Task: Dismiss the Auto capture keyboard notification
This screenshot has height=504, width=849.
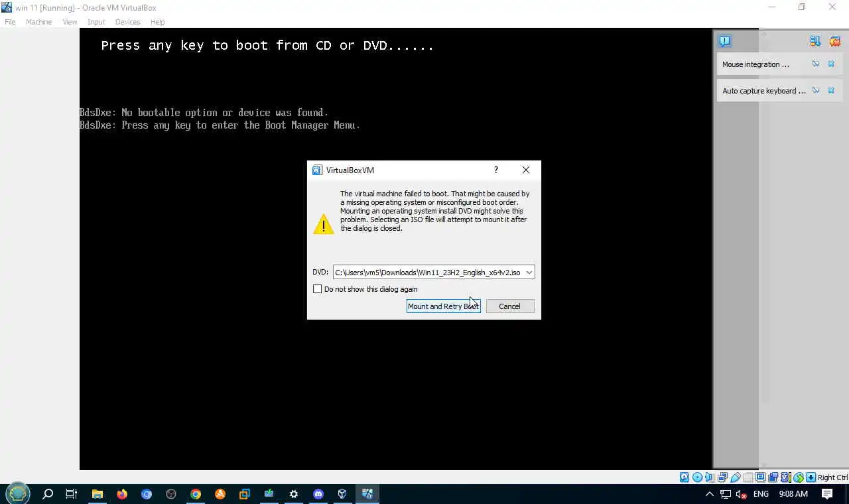Action: click(x=831, y=91)
